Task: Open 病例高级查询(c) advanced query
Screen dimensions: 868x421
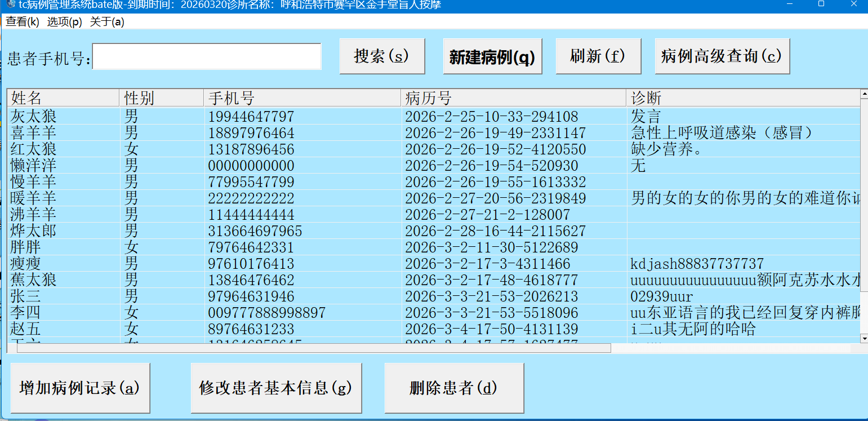Action: pos(722,56)
